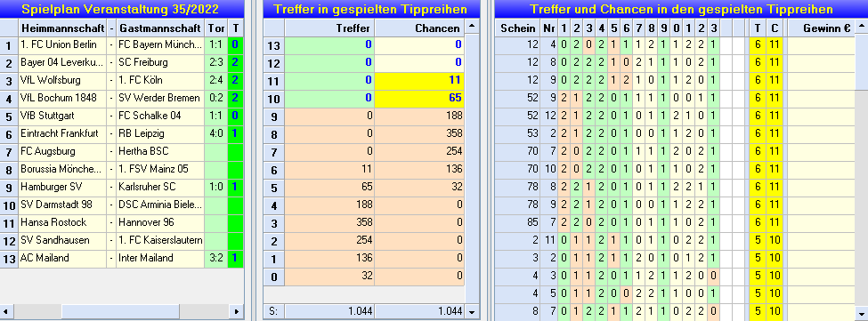Screen dimensions: 868x321
Task: Click scroll-left arrow of Spielplan horizontal scrollbar
Action: click(6, 311)
